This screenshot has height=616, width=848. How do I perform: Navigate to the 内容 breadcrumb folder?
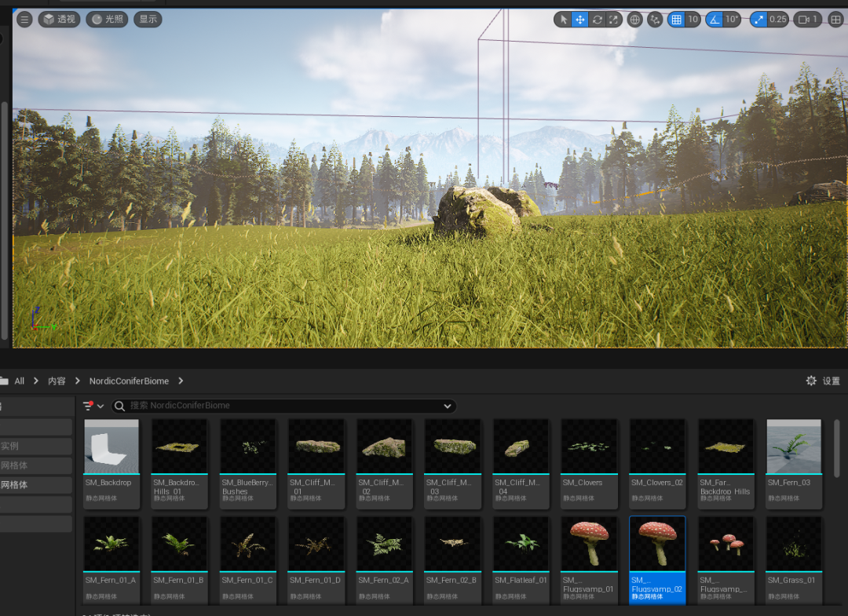[x=57, y=381]
